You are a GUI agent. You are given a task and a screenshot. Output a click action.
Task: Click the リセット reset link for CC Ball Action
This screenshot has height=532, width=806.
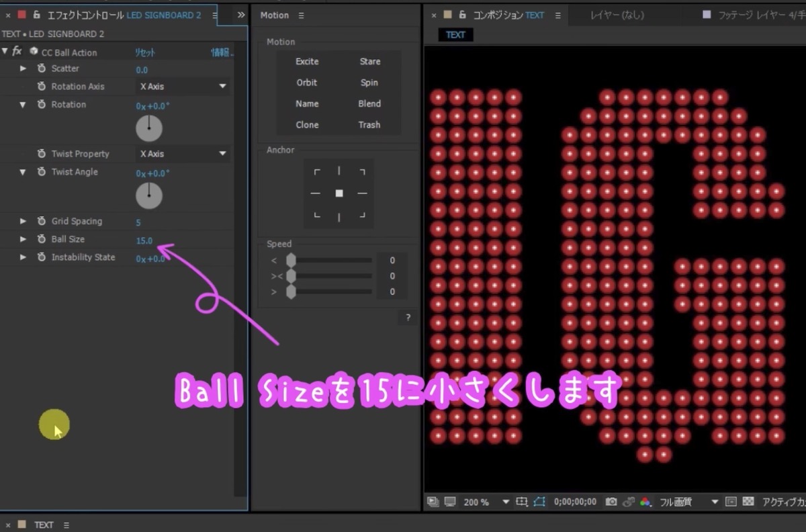tap(144, 52)
